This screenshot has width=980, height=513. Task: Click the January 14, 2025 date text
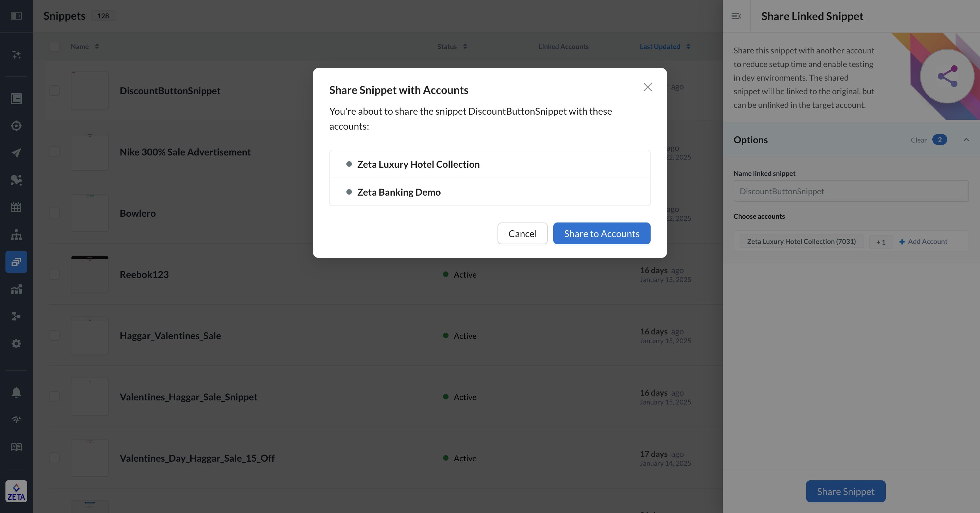pyautogui.click(x=665, y=463)
